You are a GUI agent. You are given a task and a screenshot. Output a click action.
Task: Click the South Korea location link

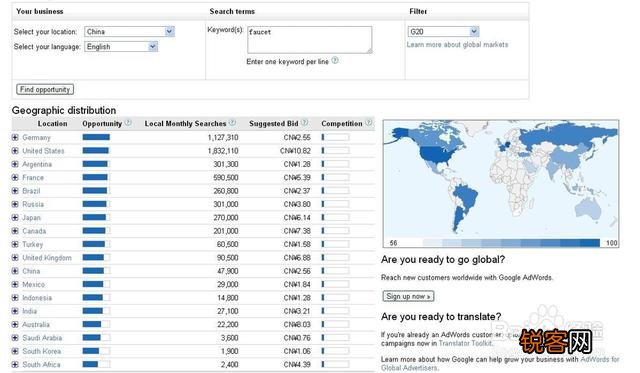tap(42, 351)
